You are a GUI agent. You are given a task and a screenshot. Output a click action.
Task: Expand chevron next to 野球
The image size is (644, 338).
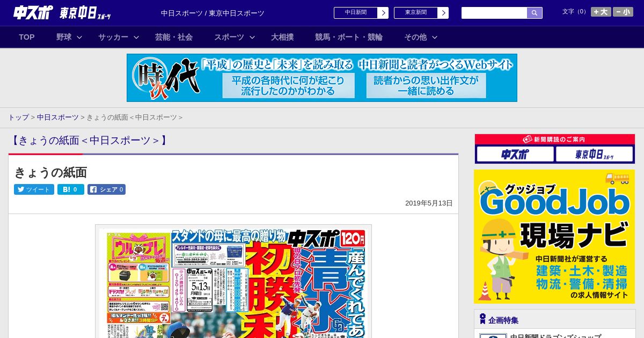coord(79,37)
